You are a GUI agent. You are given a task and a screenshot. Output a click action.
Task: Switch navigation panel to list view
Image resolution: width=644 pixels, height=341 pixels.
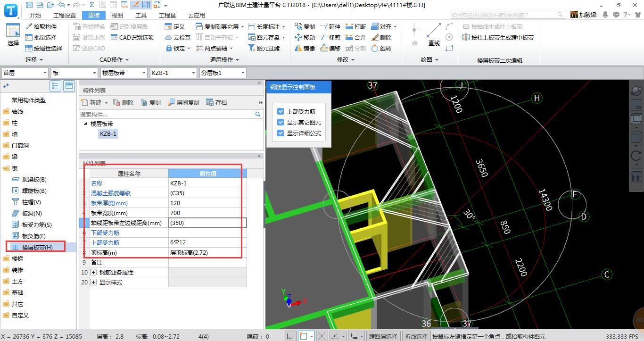pyautogui.click(x=56, y=86)
